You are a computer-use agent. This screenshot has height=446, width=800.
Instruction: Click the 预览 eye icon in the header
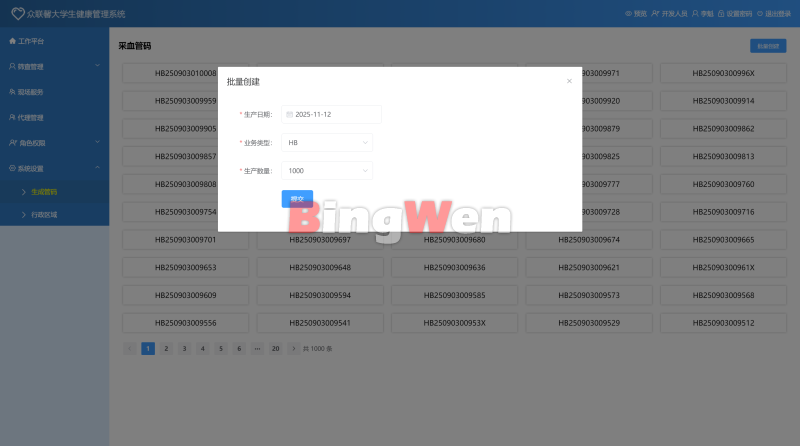pyautogui.click(x=628, y=14)
